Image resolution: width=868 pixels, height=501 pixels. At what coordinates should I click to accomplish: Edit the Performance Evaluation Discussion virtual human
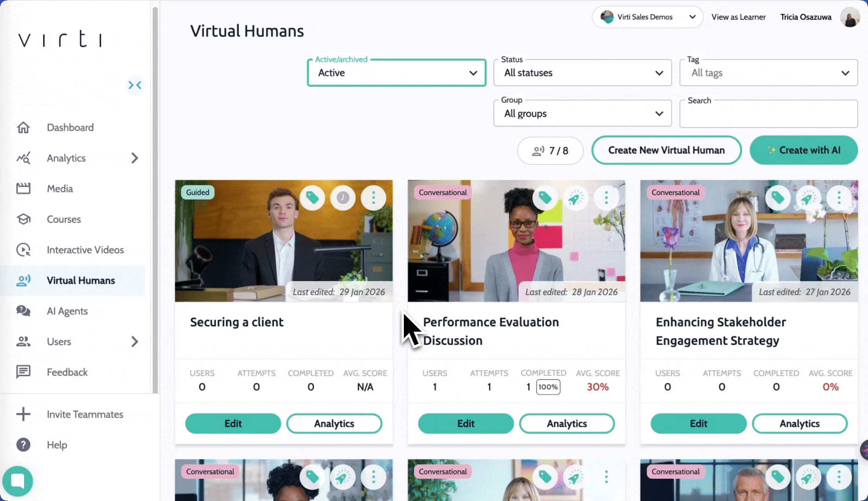466,424
